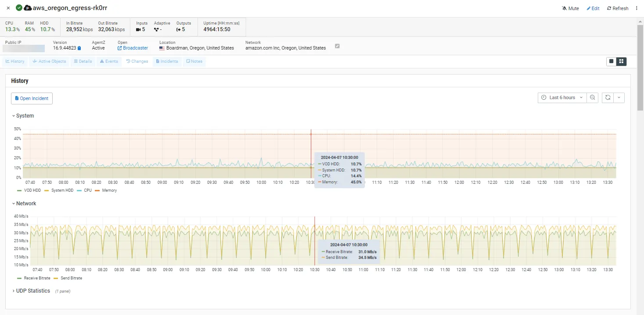Screen dimensions: 644x315
Task: Click the pencil icon beside Network info
Action: coord(337,46)
